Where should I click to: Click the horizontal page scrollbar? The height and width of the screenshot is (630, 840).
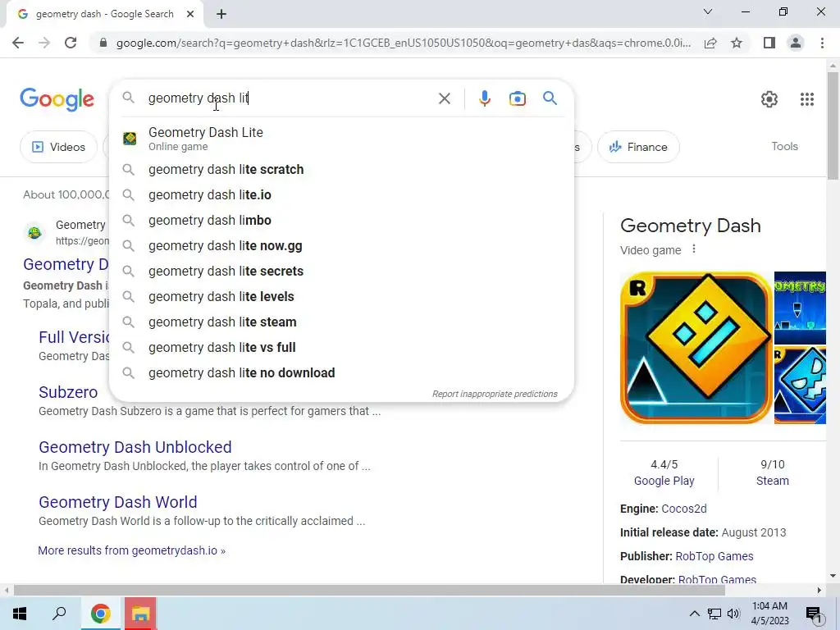[x=369, y=591]
